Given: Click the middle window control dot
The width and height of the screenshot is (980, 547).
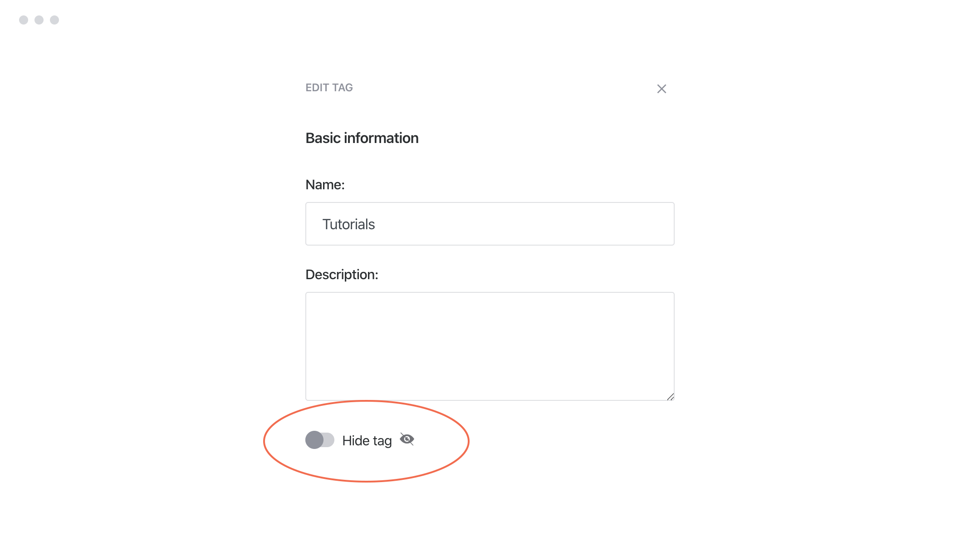Looking at the screenshot, I should [x=38, y=20].
